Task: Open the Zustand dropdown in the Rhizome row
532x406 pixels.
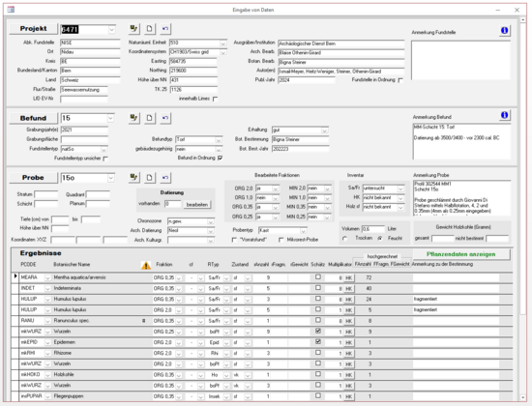Action: coord(248,354)
